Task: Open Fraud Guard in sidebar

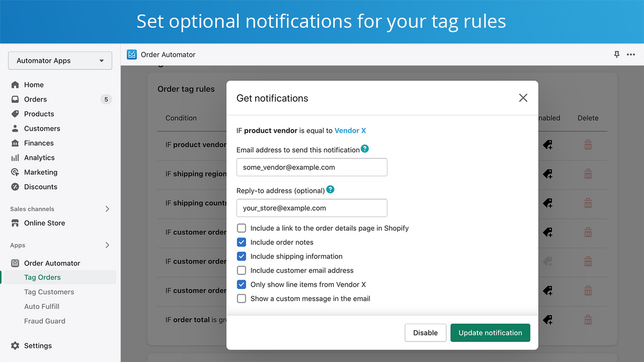Action: click(x=45, y=321)
